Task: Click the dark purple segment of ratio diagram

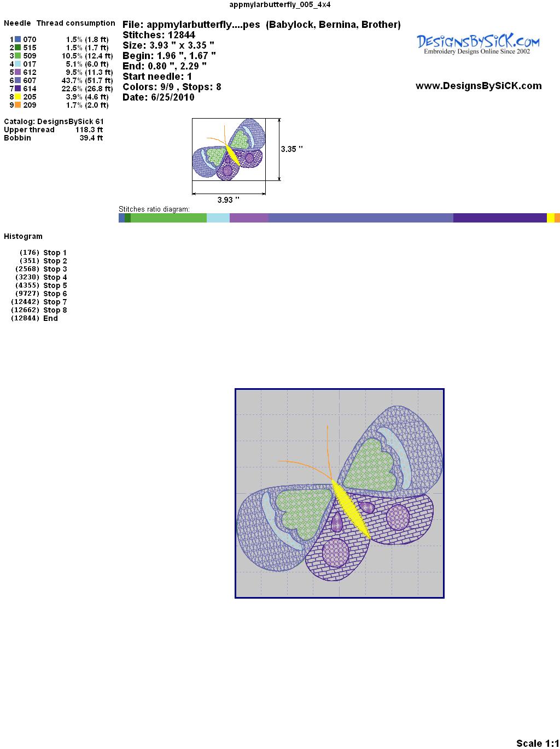Action: click(x=499, y=218)
